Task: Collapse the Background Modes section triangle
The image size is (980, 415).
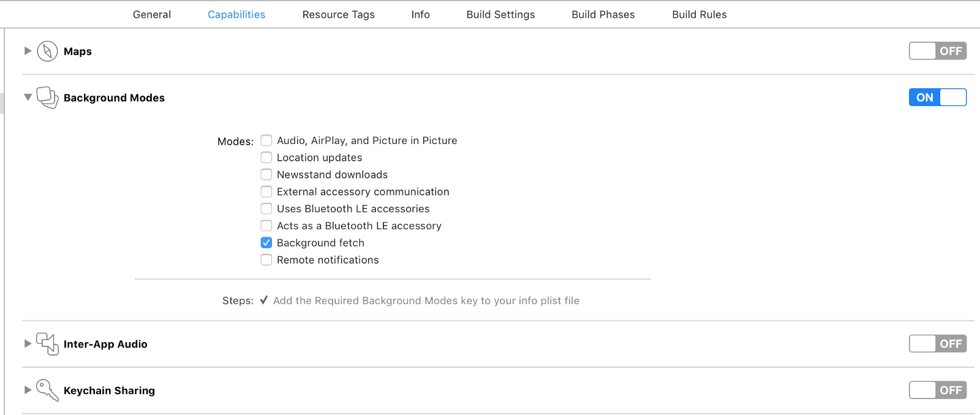Action: (28, 97)
